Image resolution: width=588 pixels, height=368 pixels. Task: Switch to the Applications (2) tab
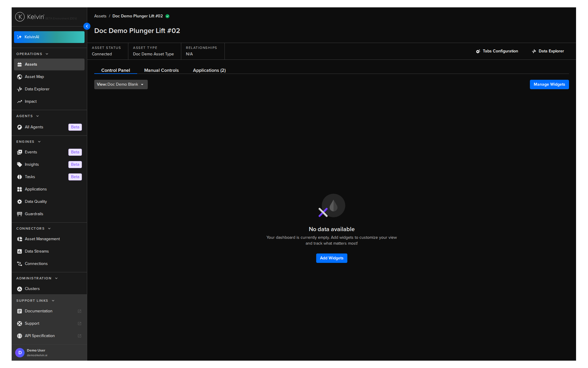[209, 70]
